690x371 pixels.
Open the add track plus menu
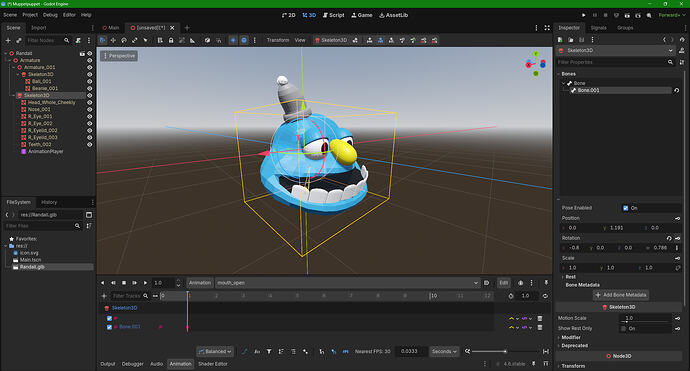click(104, 296)
